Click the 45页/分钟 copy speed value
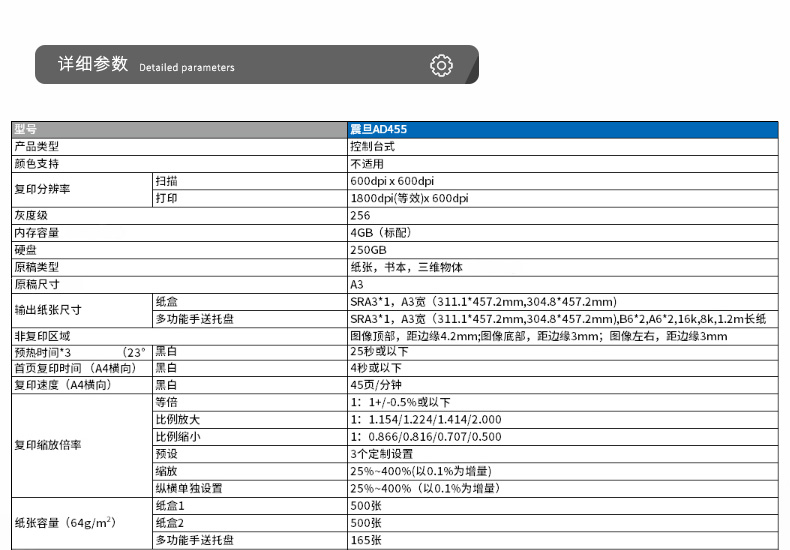Viewport: 790px width, 550px height. point(377,383)
